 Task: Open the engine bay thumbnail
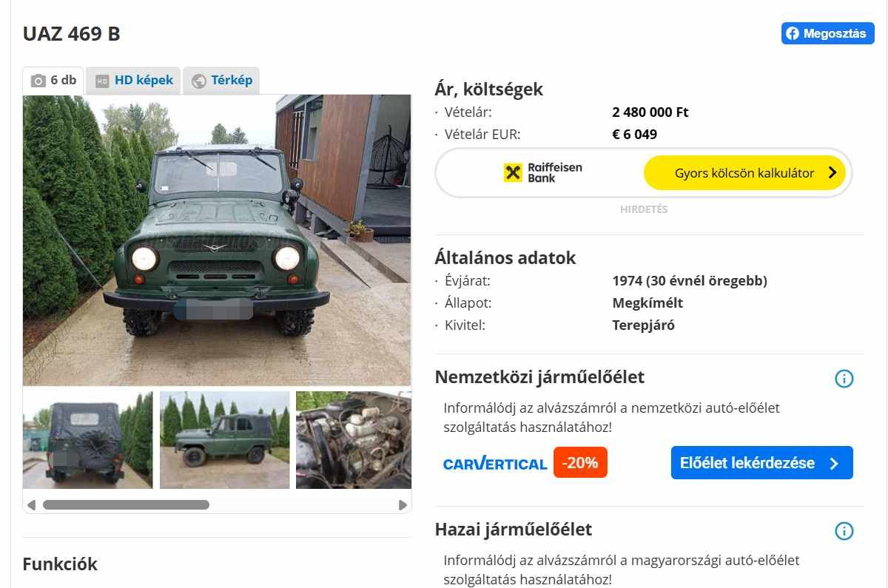point(354,440)
